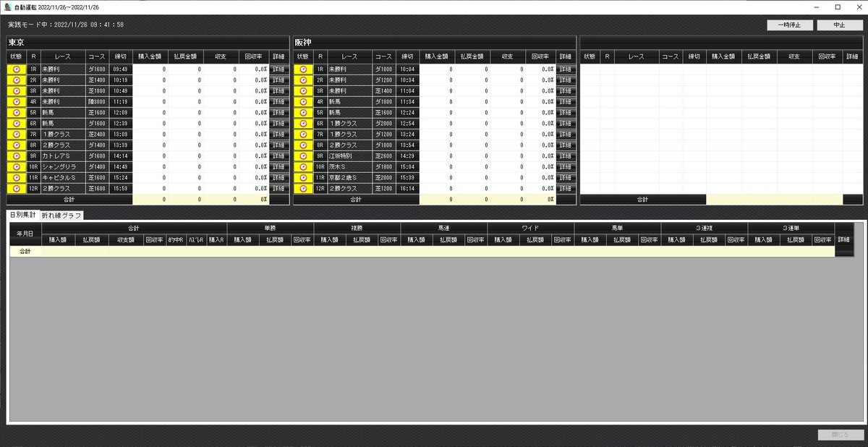
Task: Click the 単勝 group header in daily summary
Action: coord(270,228)
